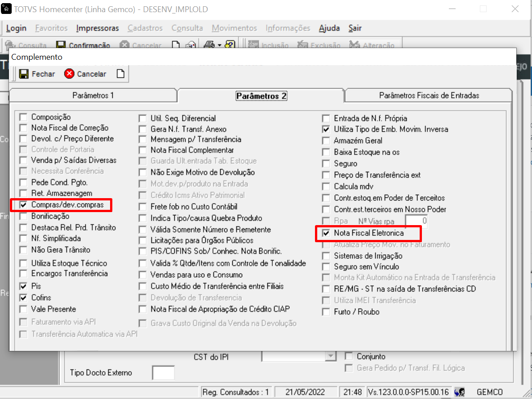Open the Login menu
Viewport: 532px width, 399px height.
[x=16, y=28]
